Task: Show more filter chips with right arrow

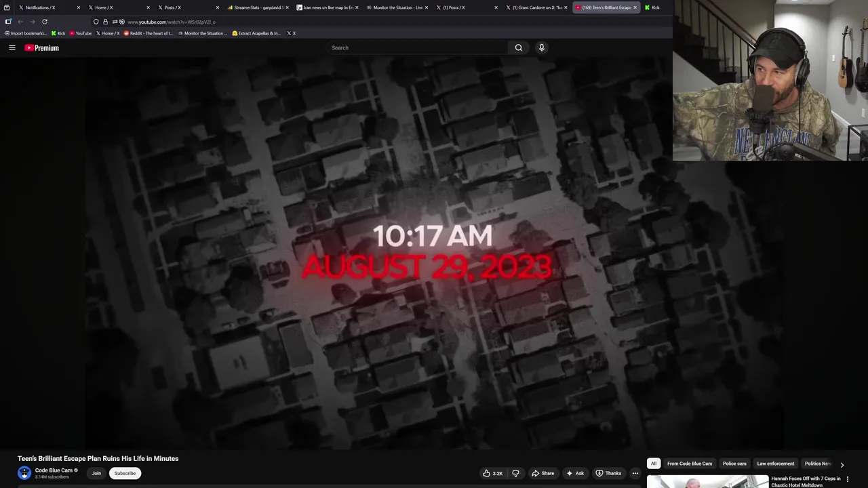Action: pos(842,464)
